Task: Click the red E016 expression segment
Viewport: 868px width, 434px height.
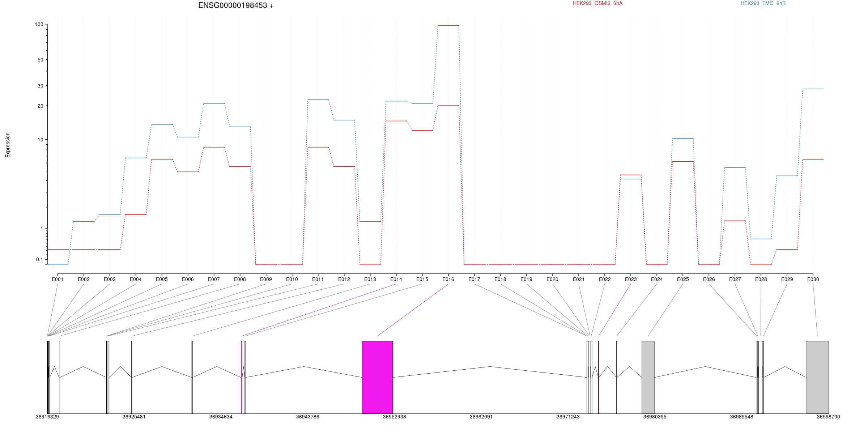Action: tap(448, 105)
